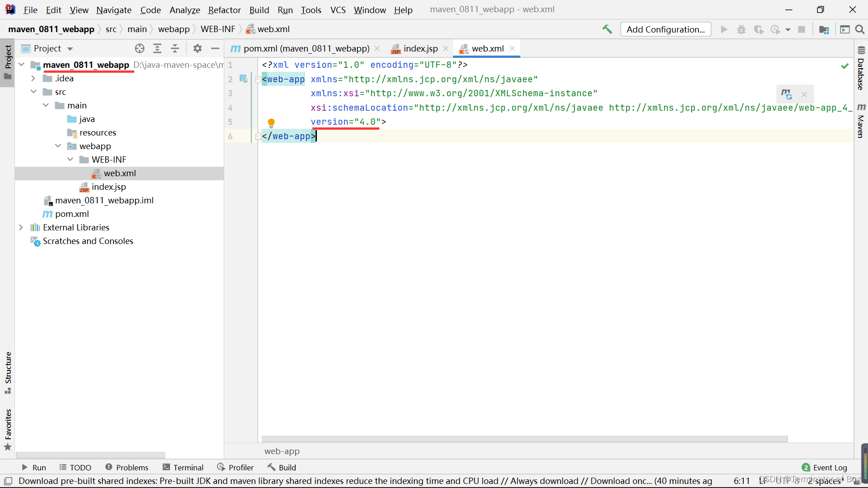Open the Navigate menu in menu bar
The height and width of the screenshot is (488, 868).
[114, 9]
